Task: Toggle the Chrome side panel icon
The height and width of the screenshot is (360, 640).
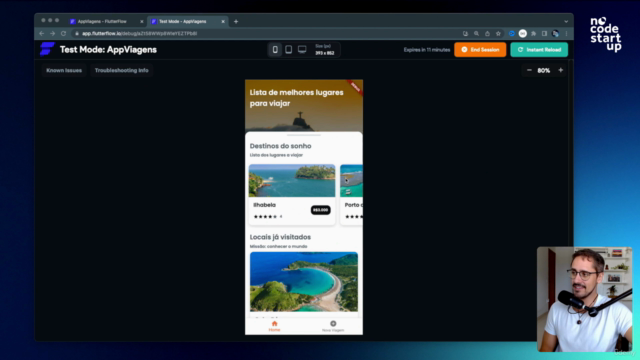Action: (x=544, y=33)
